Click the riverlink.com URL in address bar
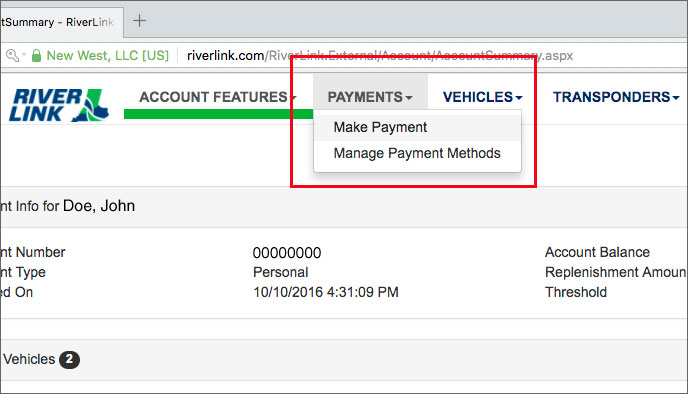Screen dimensions: 688x394 (x=380, y=56)
